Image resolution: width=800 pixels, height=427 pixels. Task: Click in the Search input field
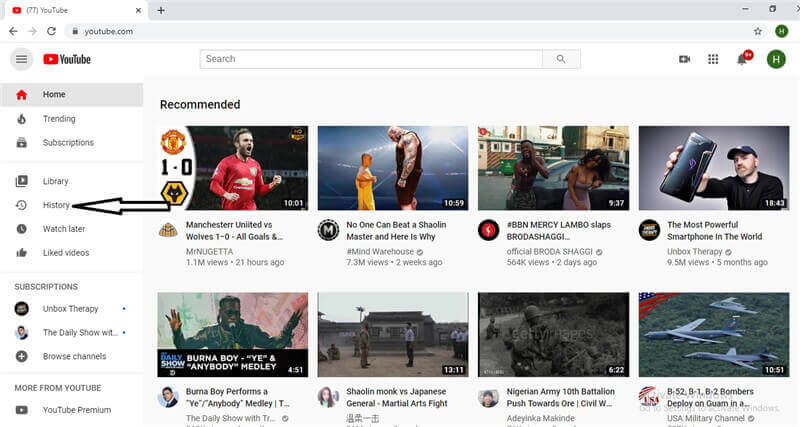[x=371, y=59]
